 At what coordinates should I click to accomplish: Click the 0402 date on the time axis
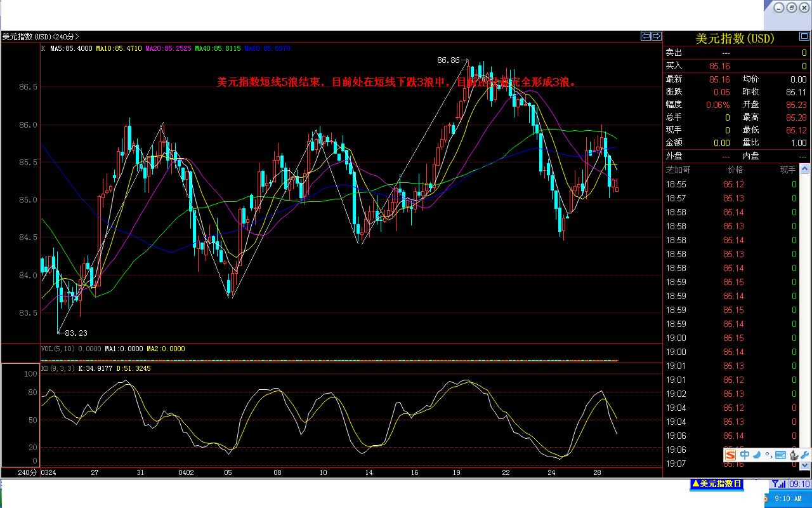pos(186,472)
